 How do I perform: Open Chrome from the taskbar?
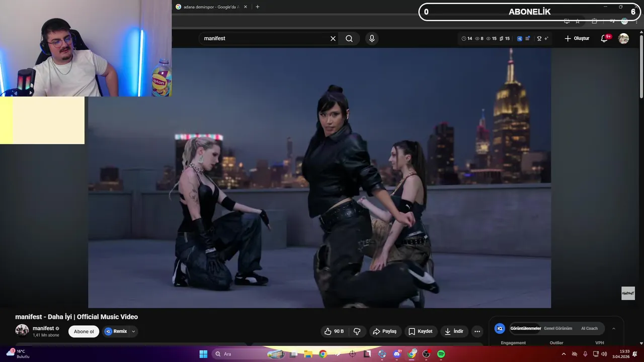(323, 354)
